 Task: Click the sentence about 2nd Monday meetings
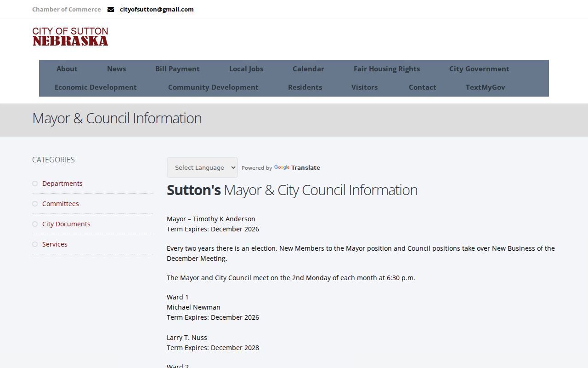[x=291, y=278]
